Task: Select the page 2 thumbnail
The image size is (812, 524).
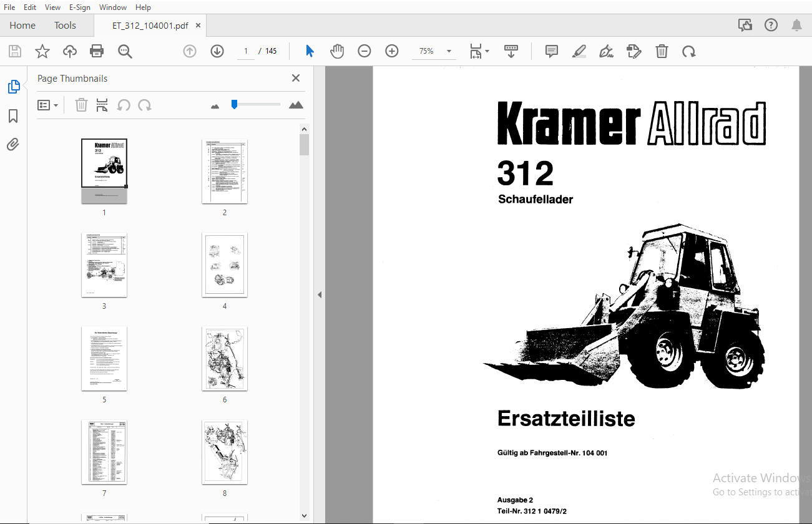Action: tap(225, 171)
